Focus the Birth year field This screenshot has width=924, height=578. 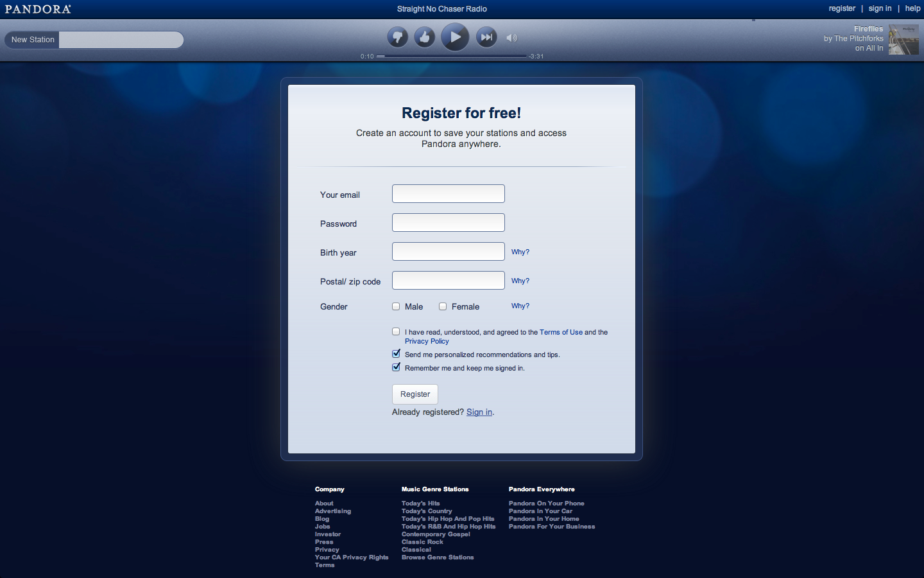449,252
